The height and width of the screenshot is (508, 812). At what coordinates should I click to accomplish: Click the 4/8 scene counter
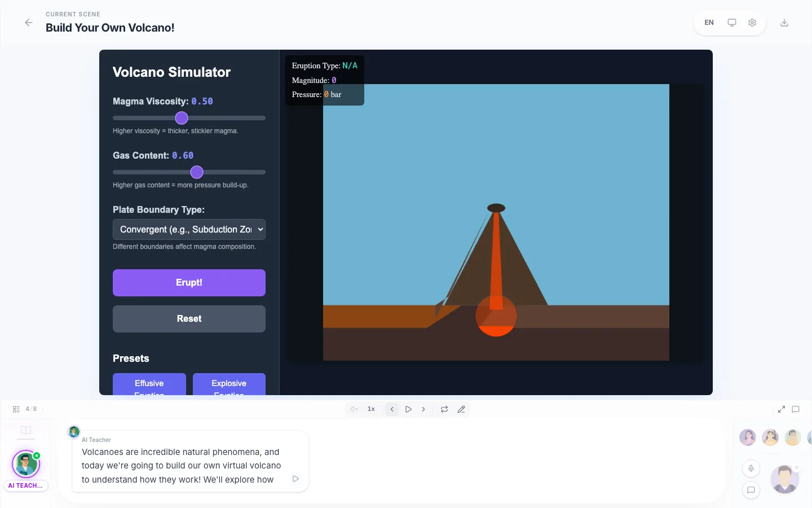click(x=31, y=409)
